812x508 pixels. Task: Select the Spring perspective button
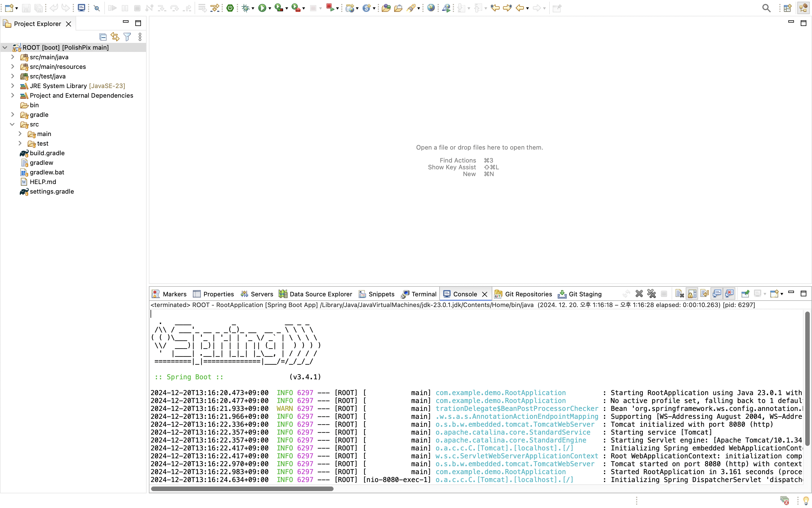pos(803,8)
